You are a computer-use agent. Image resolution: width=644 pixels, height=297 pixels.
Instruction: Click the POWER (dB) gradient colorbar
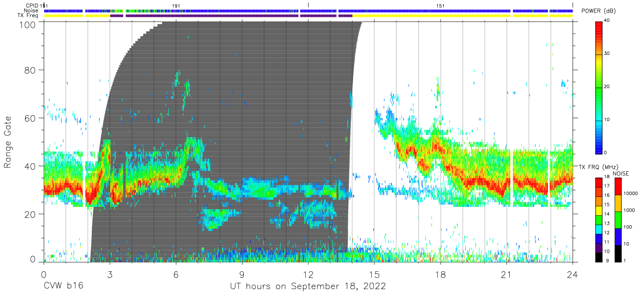pyautogui.click(x=599, y=87)
